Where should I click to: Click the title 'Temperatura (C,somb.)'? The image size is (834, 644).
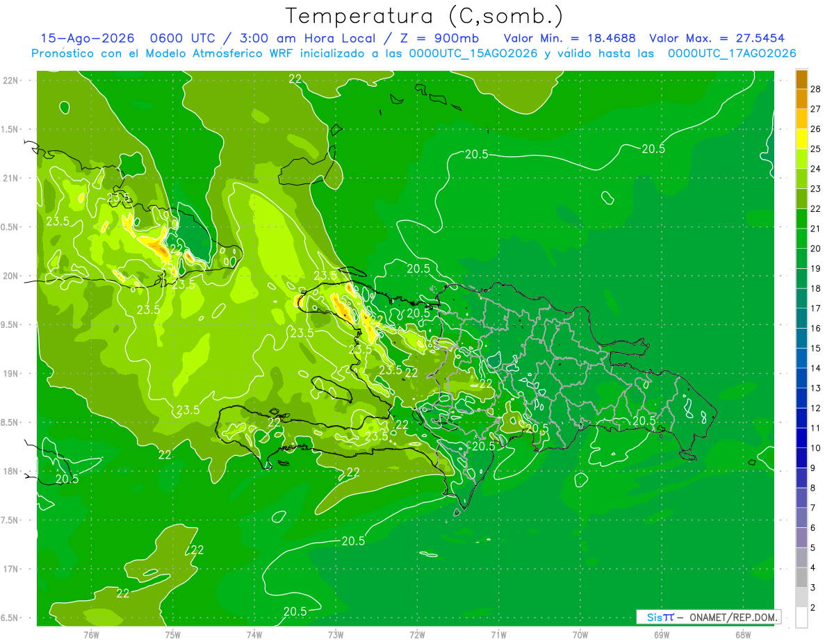click(424, 16)
